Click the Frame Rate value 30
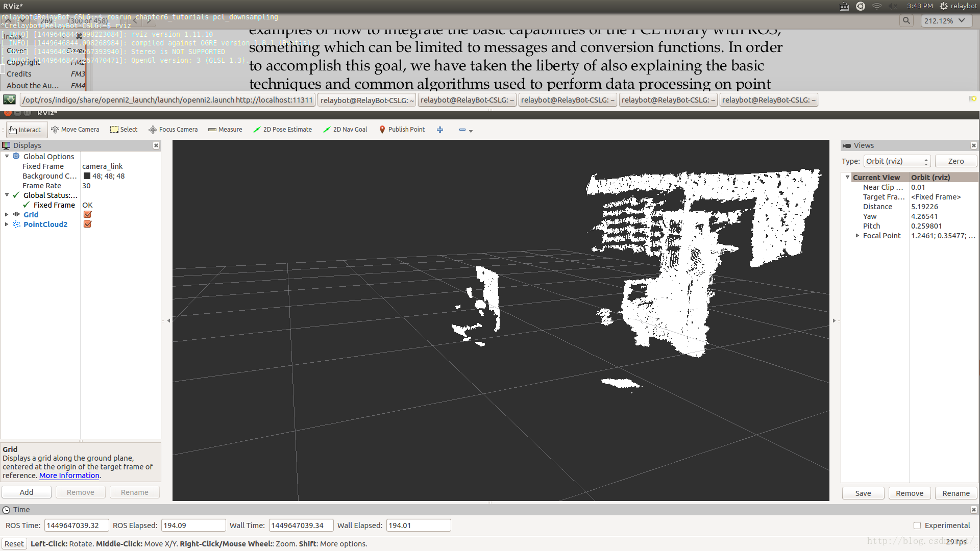The width and height of the screenshot is (980, 551). point(86,186)
